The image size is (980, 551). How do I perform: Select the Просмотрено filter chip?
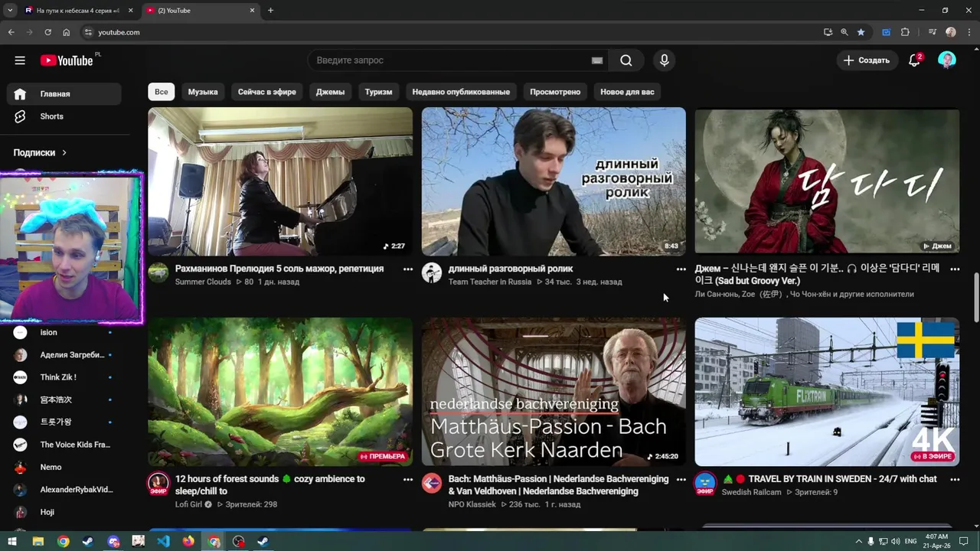pos(555,92)
